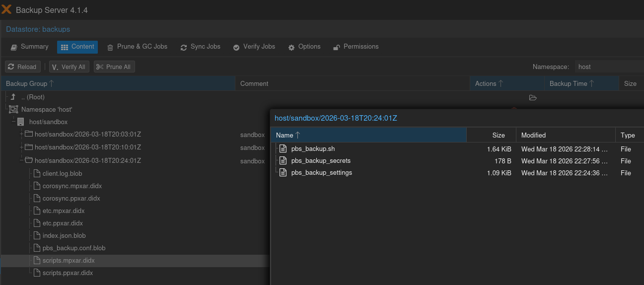Click the Verify All button
644x285 pixels.
click(69, 67)
